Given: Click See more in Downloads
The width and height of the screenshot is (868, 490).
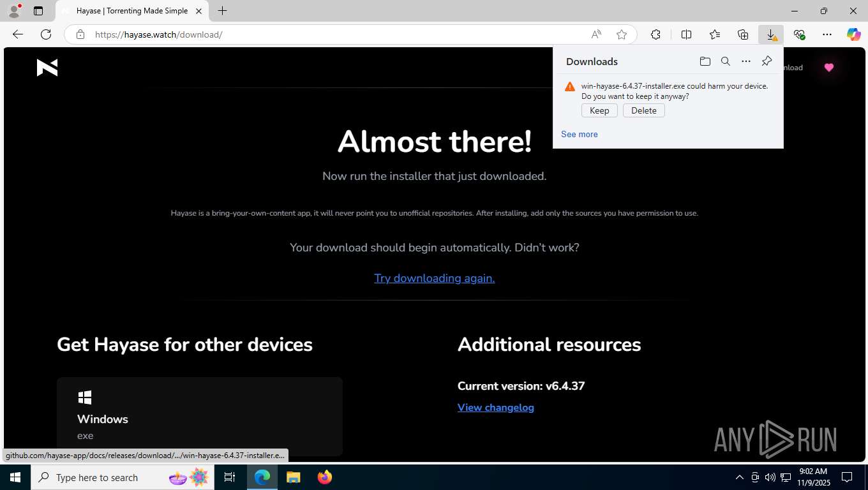Looking at the screenshot, I should (580, 134).
